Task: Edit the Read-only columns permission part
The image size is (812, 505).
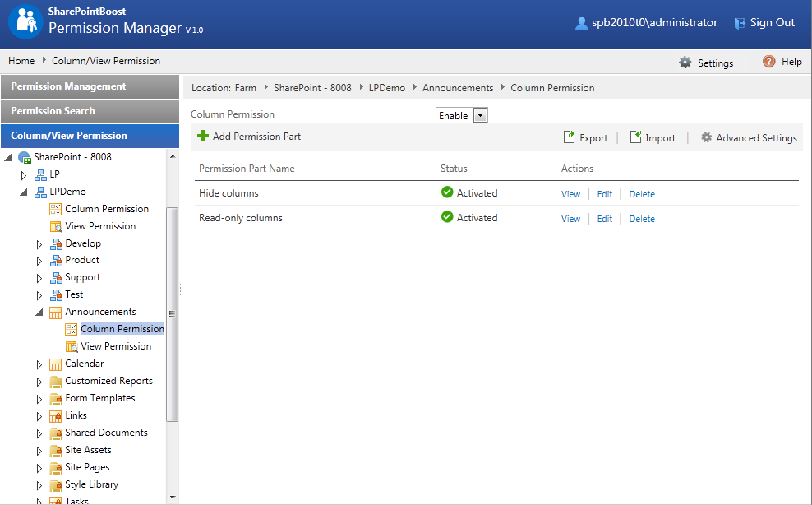Action: (604, 219)
